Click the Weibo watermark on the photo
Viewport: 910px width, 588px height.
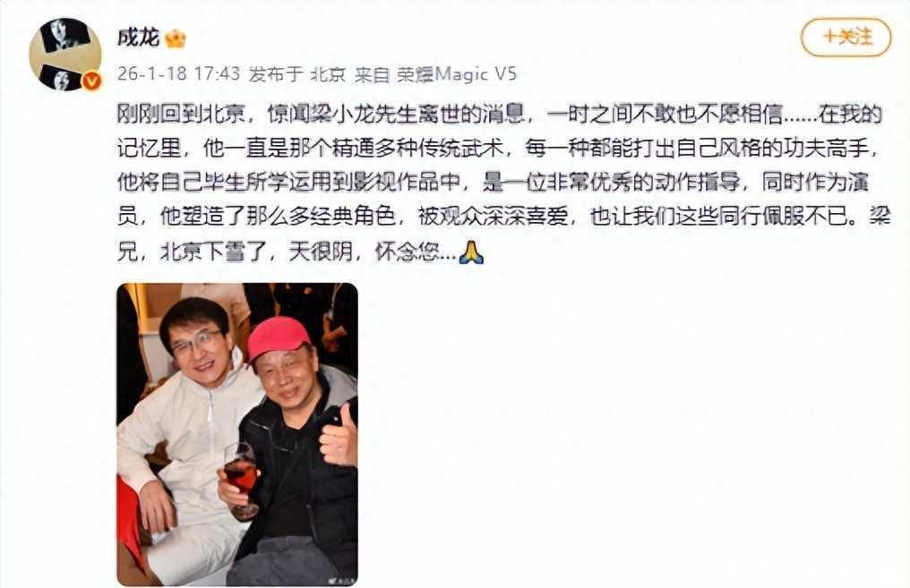[339, 579]
